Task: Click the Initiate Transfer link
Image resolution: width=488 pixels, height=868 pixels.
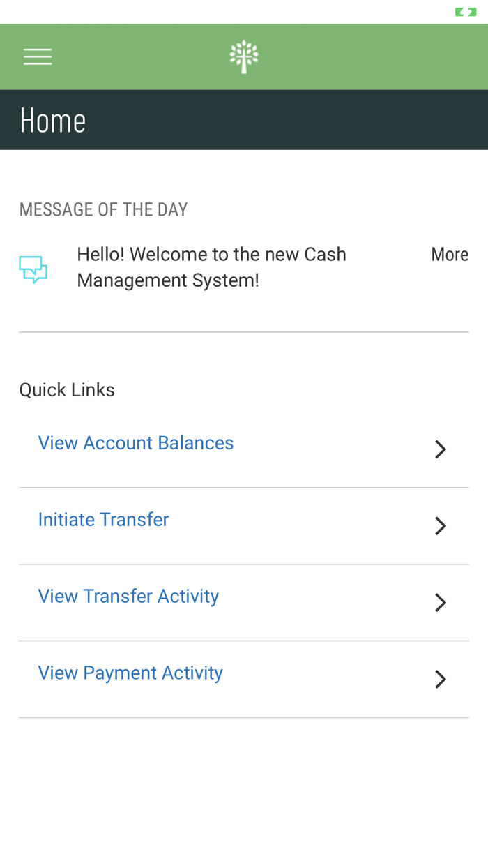Action: click(x=103, y=519)
